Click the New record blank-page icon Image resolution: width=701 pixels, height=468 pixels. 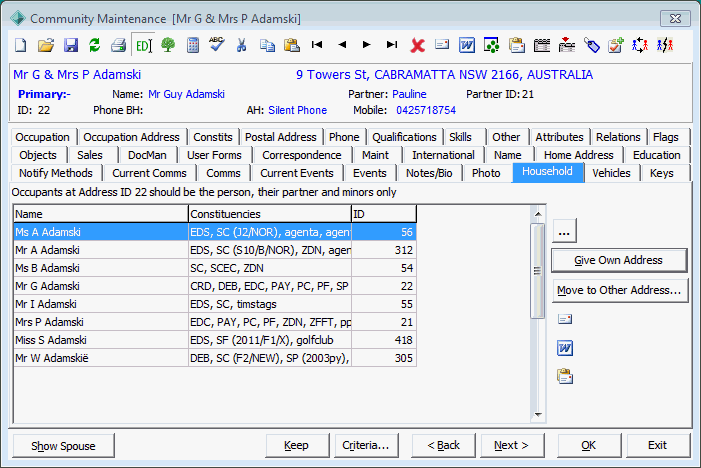(x=21, y=45)
